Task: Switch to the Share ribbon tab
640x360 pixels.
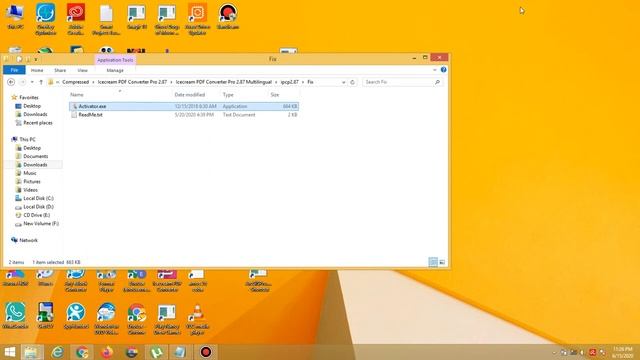Action: [x=60, y=70]
